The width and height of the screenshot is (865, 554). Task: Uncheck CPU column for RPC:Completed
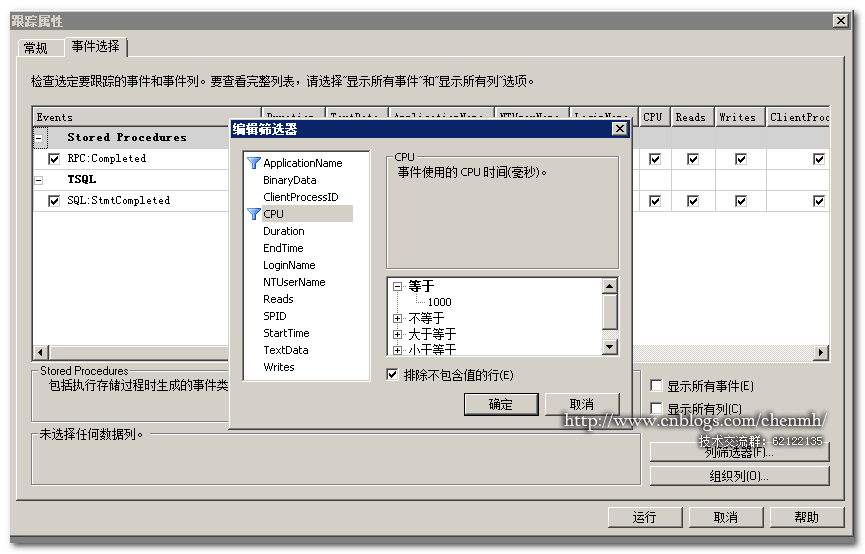click(655, 159)
